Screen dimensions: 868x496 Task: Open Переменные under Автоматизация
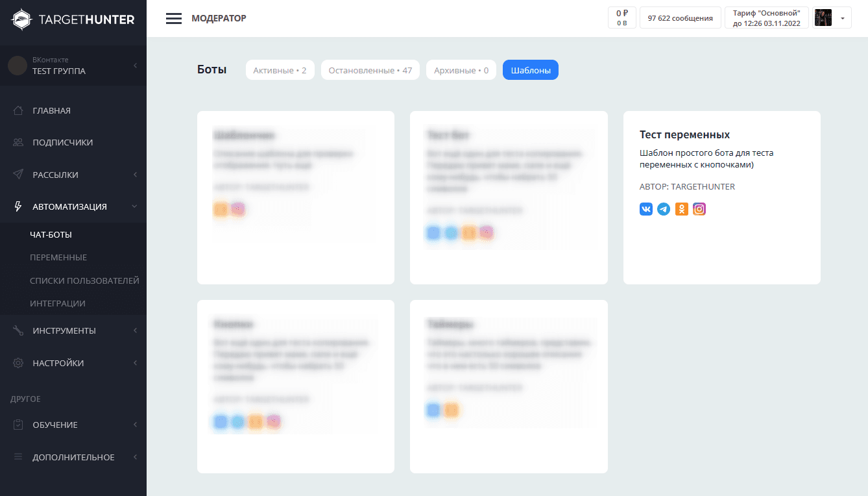pos(58,258)
